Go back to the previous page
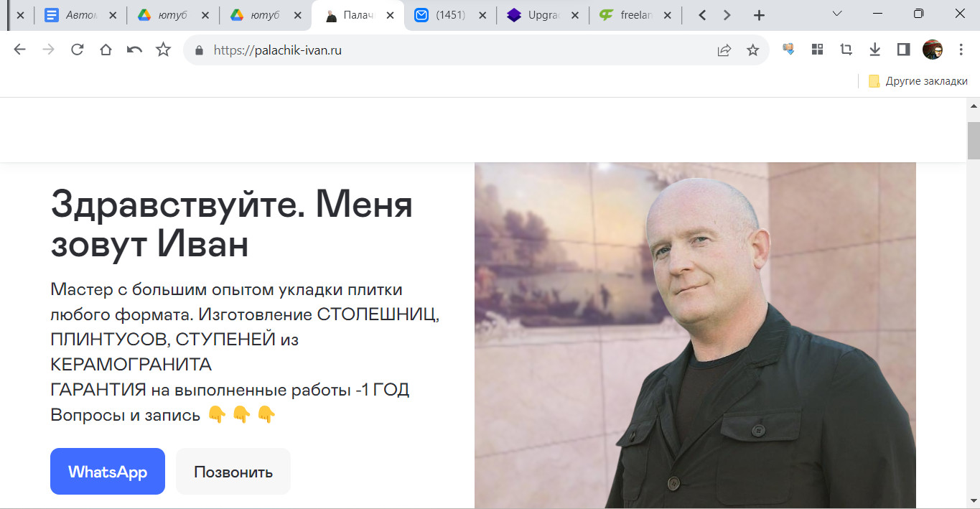The height and width of the screenshot is (509, 980). pyautogui.click(x=19, y=50)
